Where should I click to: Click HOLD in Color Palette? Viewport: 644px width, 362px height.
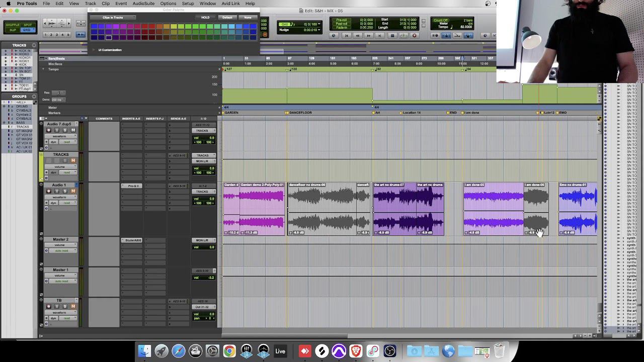(205, 18)
